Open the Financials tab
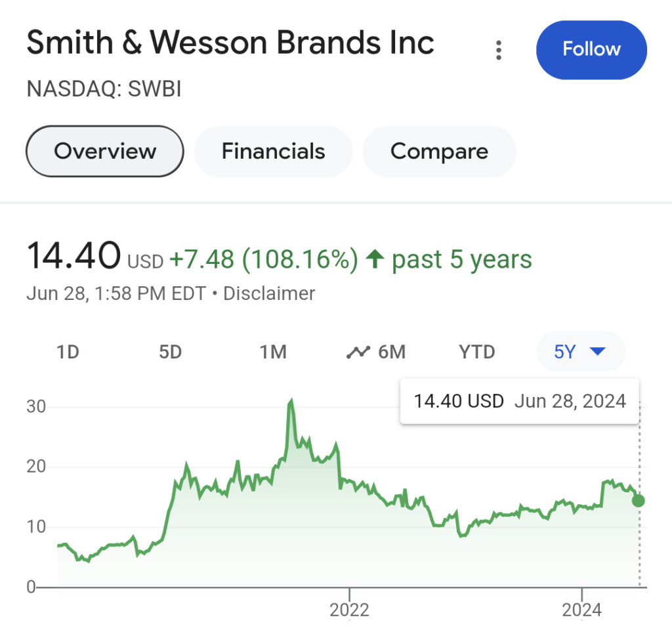Screen dimensions: 672x636 click(273, 151)
